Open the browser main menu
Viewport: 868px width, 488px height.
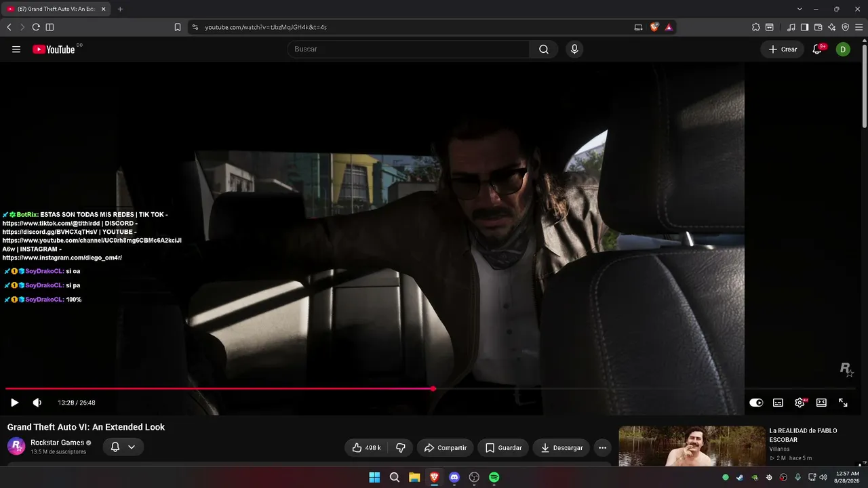pos(859,27)
